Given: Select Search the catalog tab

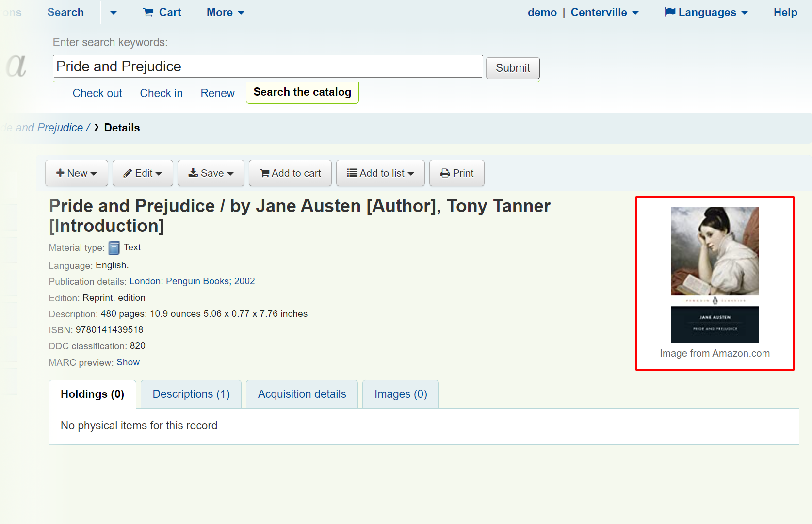Looking at the screenshot, I should (x=302, y=92).
